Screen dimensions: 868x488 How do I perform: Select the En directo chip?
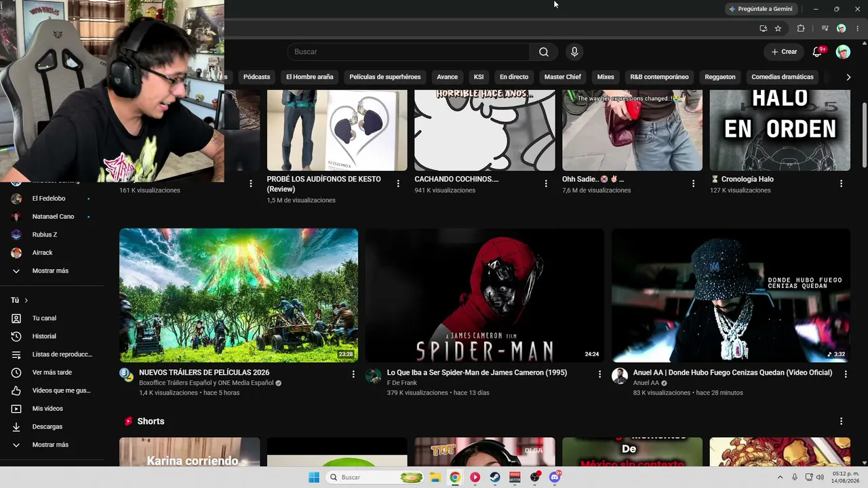point(514,77)
